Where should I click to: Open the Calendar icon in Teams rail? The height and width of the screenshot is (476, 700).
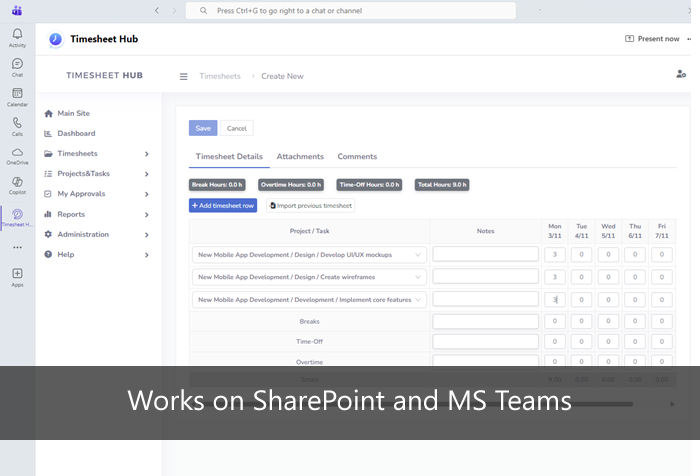click(17, 96)
